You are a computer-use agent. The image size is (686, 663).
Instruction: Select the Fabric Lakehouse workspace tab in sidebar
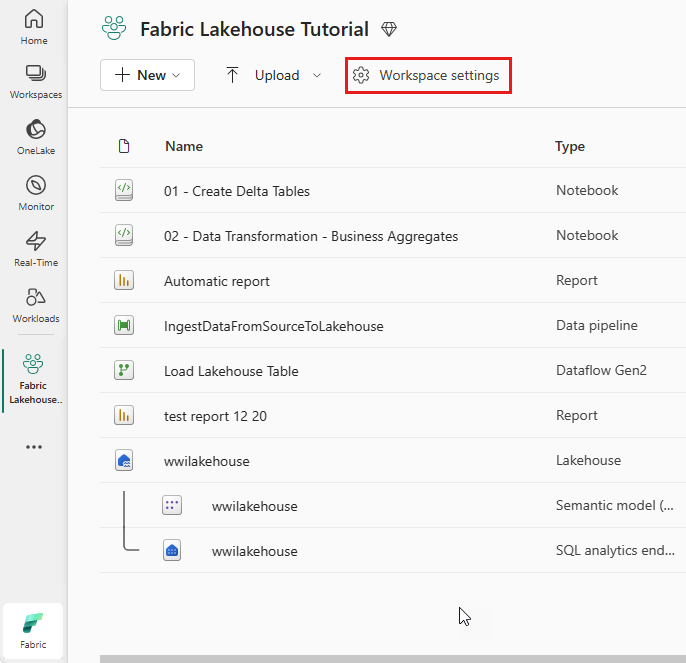35,378
